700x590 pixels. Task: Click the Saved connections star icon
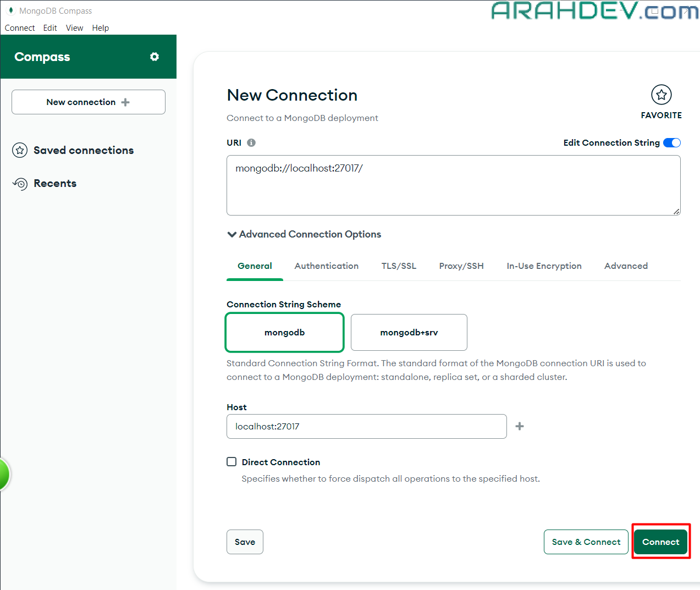[x=20, y=150]
